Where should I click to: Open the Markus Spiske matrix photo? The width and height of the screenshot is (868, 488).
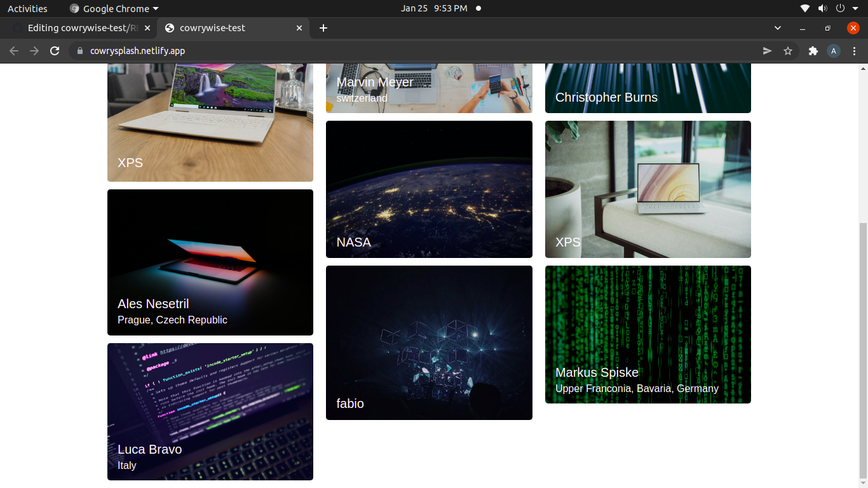(648, 334)
